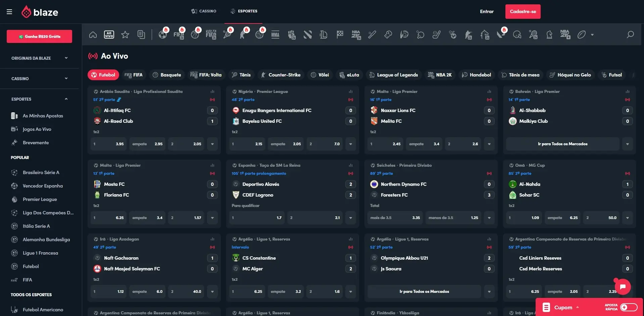Select empate odds 2.95 for Al-Ittifaq match
644x316 pixels.
147,144
